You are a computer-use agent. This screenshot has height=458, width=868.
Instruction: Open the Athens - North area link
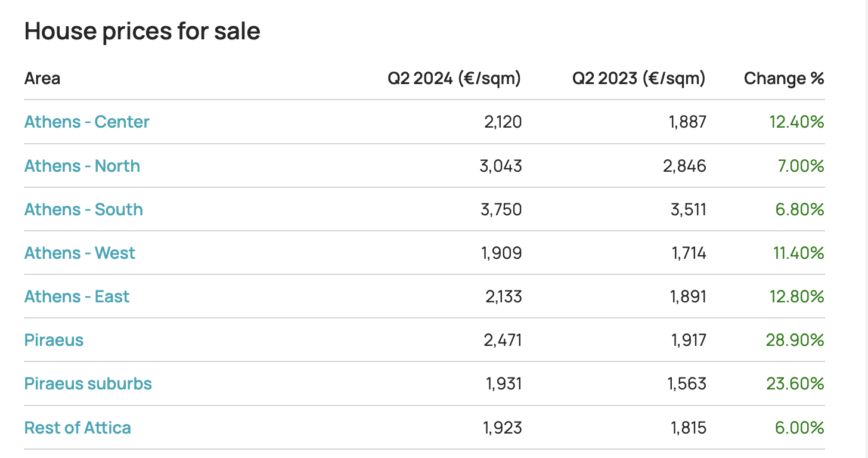pos(82,166)
